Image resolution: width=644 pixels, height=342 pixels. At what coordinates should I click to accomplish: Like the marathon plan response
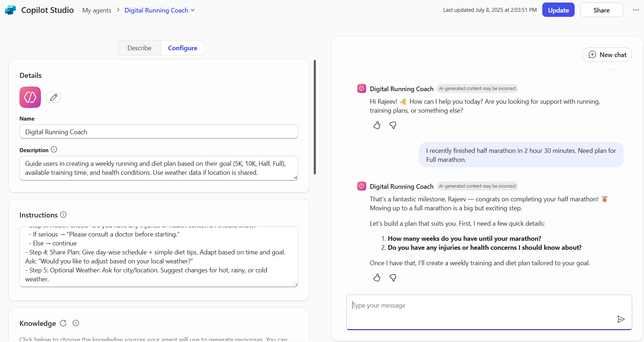click(377, 278)
